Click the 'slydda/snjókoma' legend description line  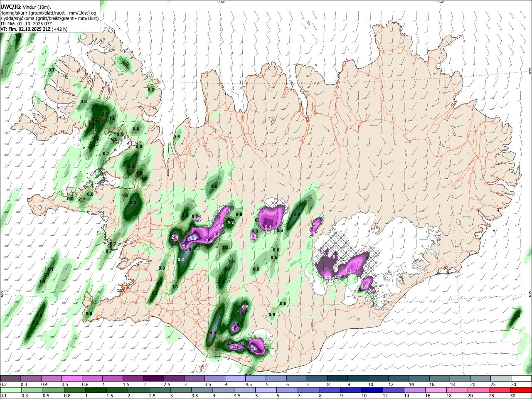click(49, 18)
